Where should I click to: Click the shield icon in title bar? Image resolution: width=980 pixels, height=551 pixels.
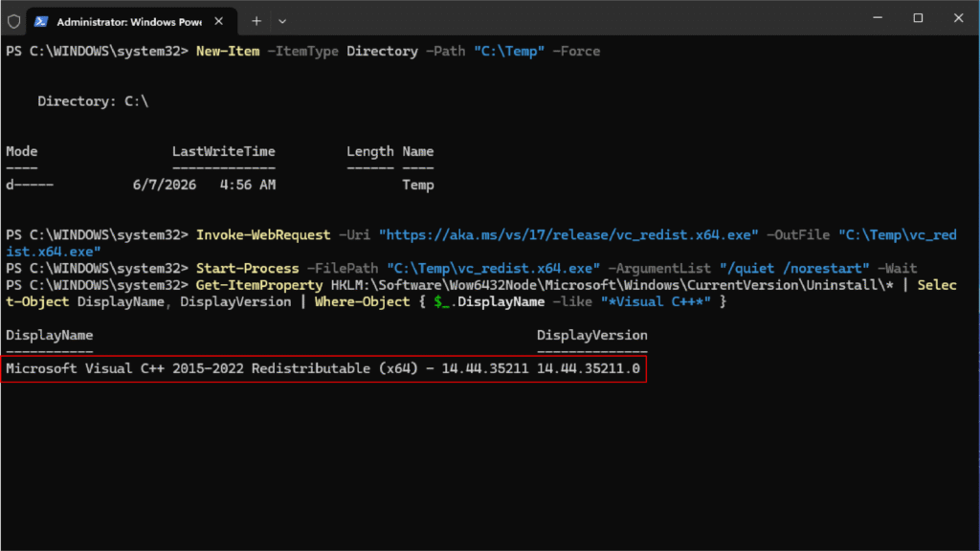click(x=13, y=21)
